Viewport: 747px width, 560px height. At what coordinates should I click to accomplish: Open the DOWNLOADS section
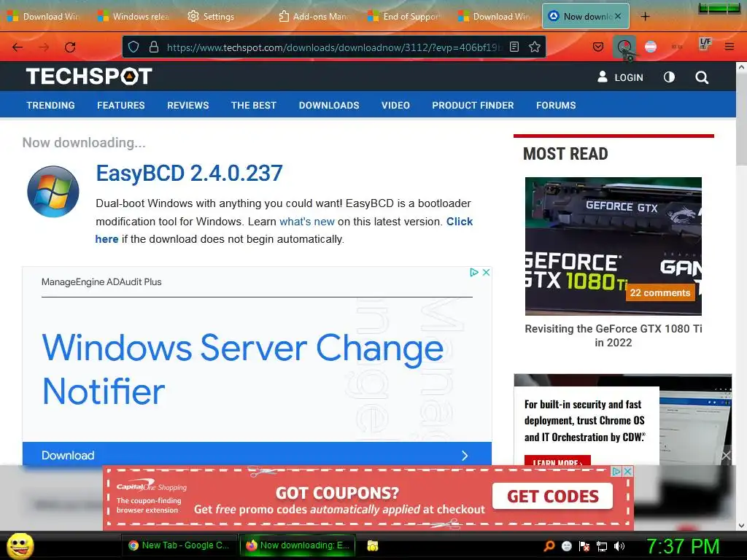pyautogui.click(x=329, y=105)
